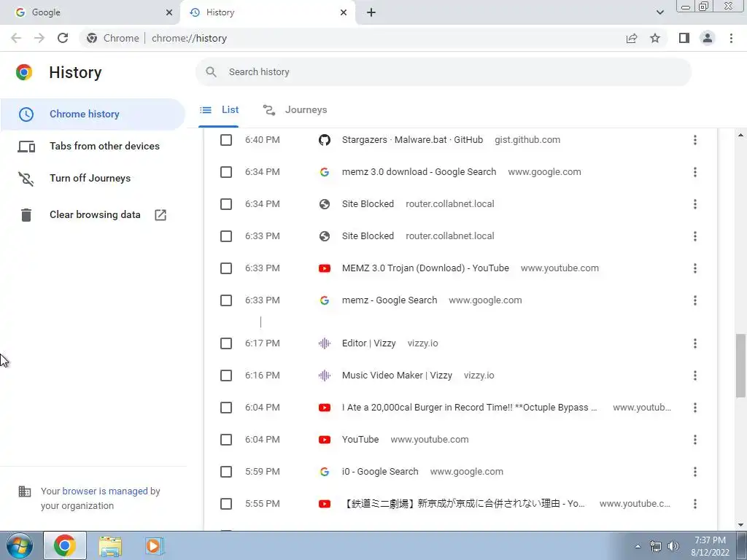Open more actions for memz - Google Search
Viewport: 747px width, 560px height.
pos(695,300)
